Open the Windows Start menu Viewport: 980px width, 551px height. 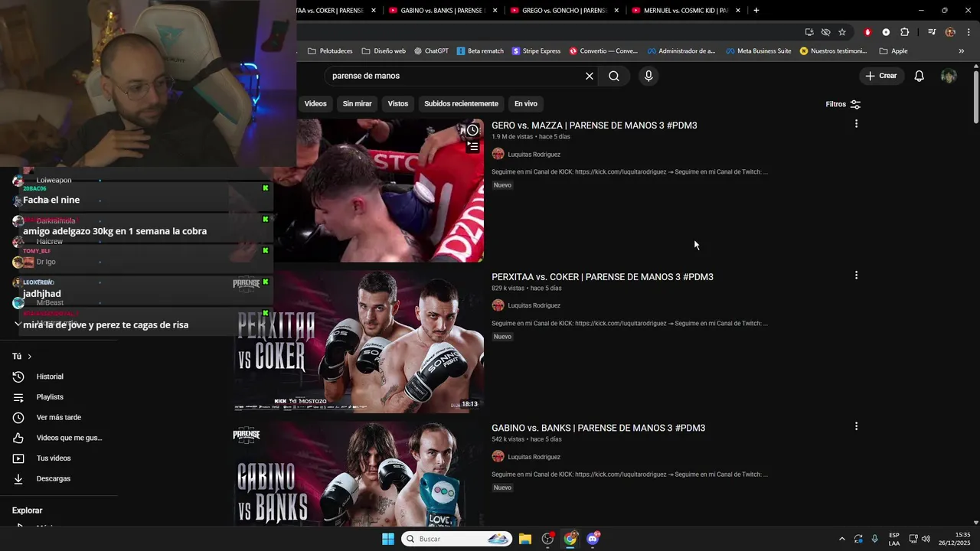(388, 539)
